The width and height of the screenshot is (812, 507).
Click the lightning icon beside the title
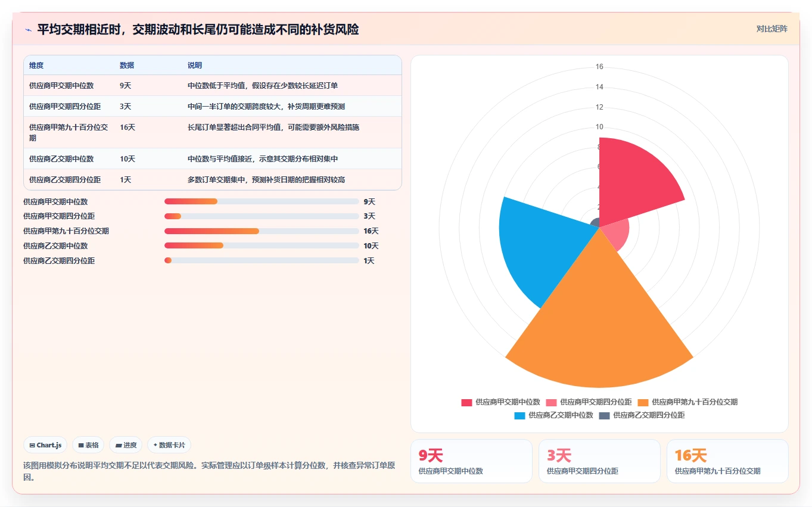coord(29,29)
